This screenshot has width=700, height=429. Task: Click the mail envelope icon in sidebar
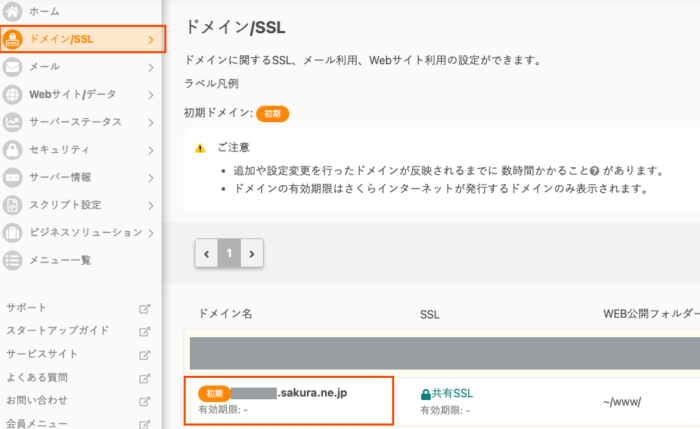[x=13, y=68]
